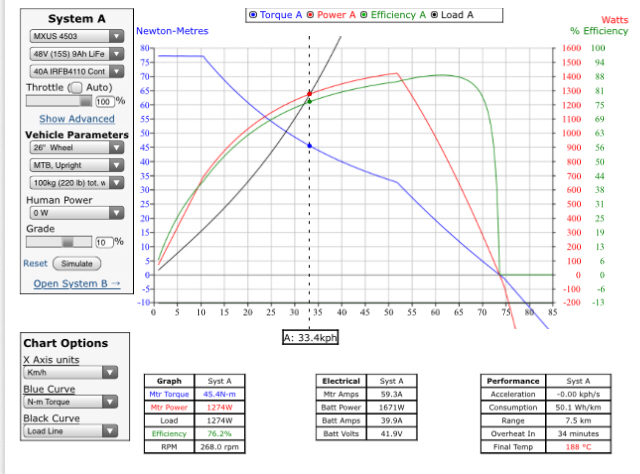Toggle the Torque A curve radio button
This screenshot has height=474, width=640.
253,15
